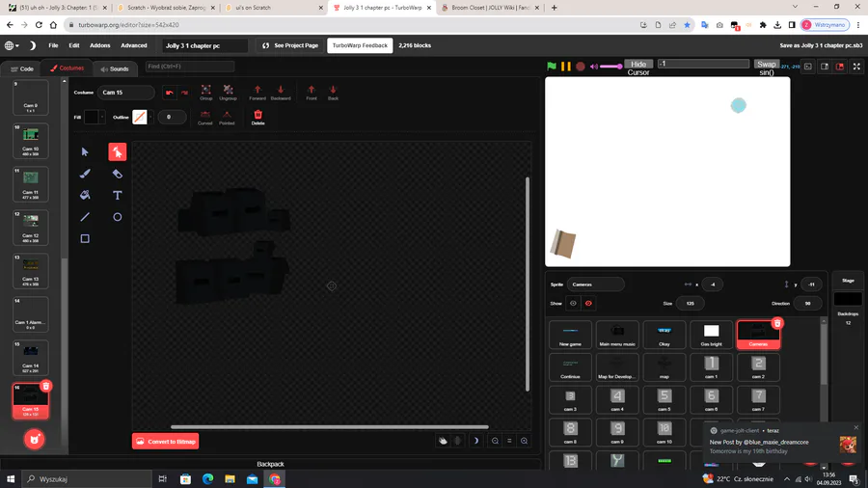Choose the Brush tool
The image size is (868, 488).
click(85, 174)
